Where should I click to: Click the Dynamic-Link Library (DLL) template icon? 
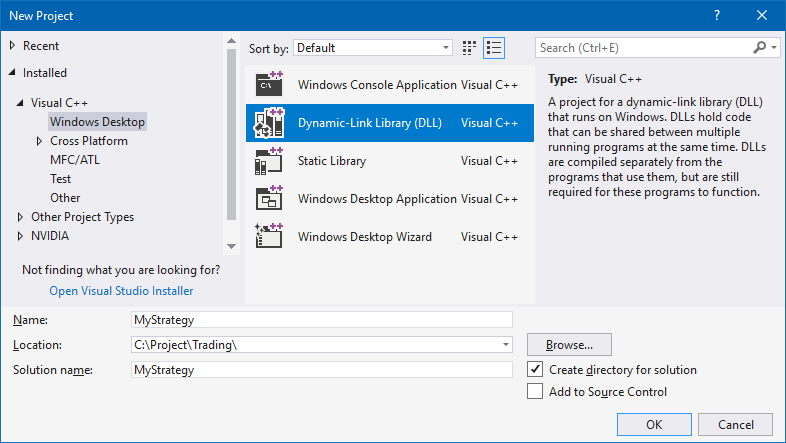(270, 123)
